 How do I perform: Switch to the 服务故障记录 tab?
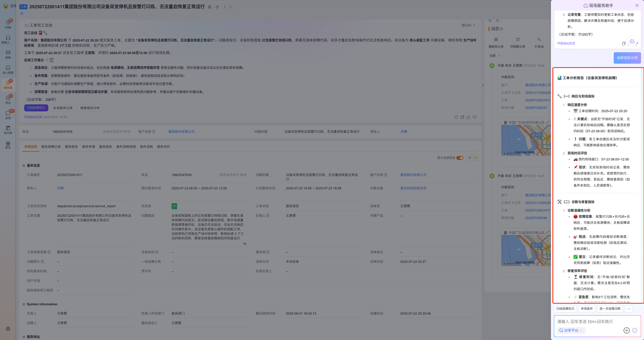51,147
